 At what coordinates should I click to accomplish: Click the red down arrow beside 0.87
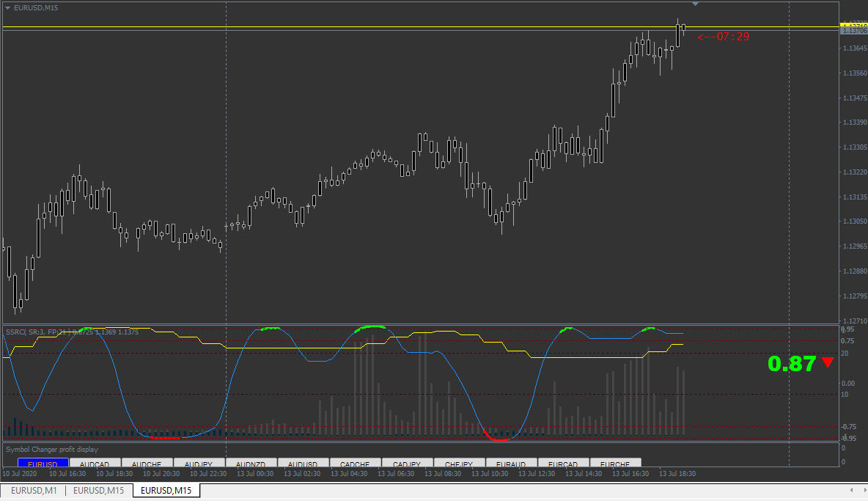(828, 362)
